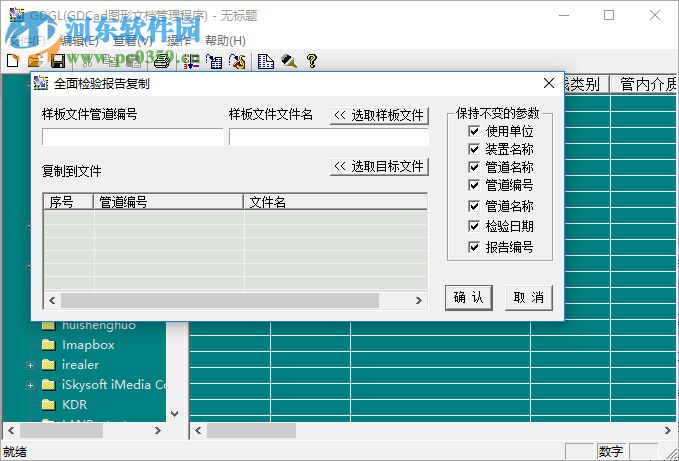
Task: Click the 管道编号 column header in list
Action: point(168,202)
